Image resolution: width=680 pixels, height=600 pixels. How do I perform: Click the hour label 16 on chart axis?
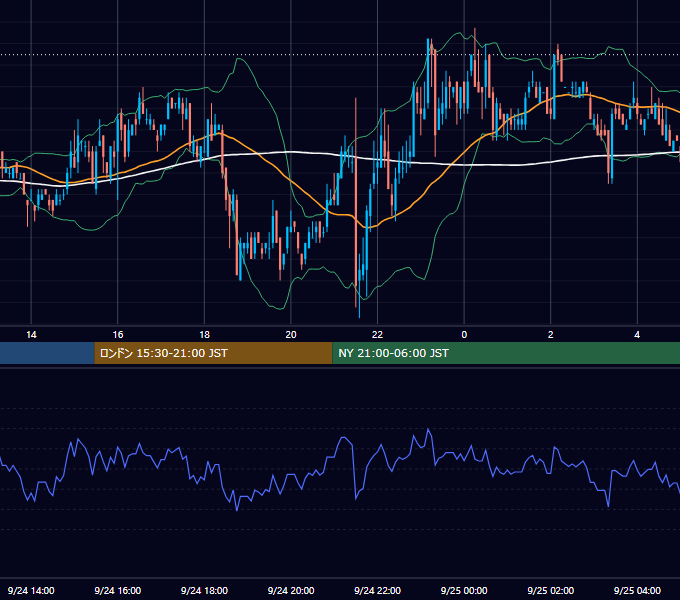click(x=118, y=335)
